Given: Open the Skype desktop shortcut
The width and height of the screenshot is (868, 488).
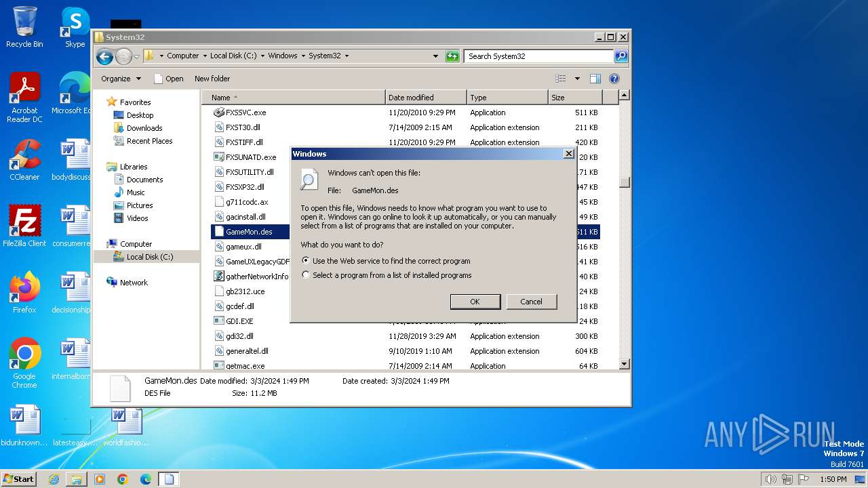Looking at the screenshot, I should [75, 27].
